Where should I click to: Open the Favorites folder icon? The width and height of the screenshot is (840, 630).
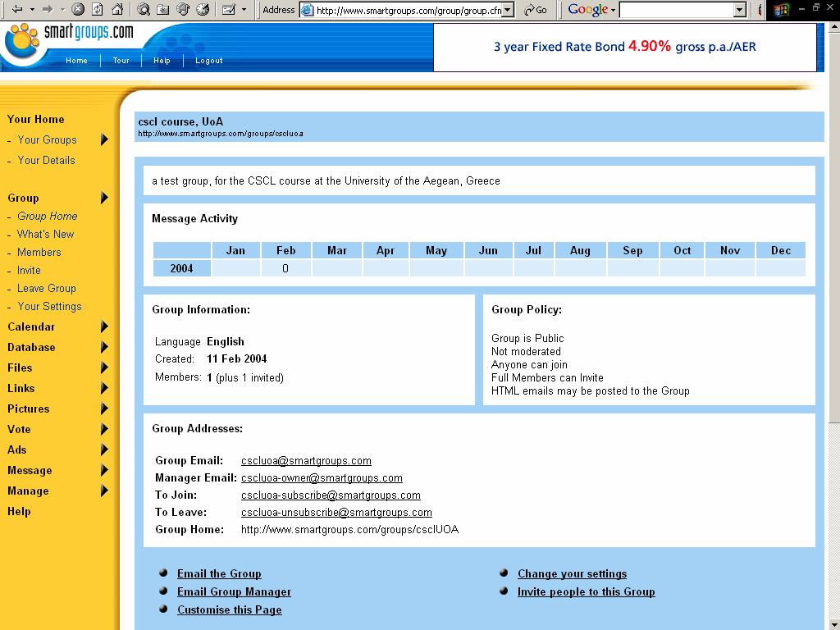pyautogui.click(x=163, y=9)
